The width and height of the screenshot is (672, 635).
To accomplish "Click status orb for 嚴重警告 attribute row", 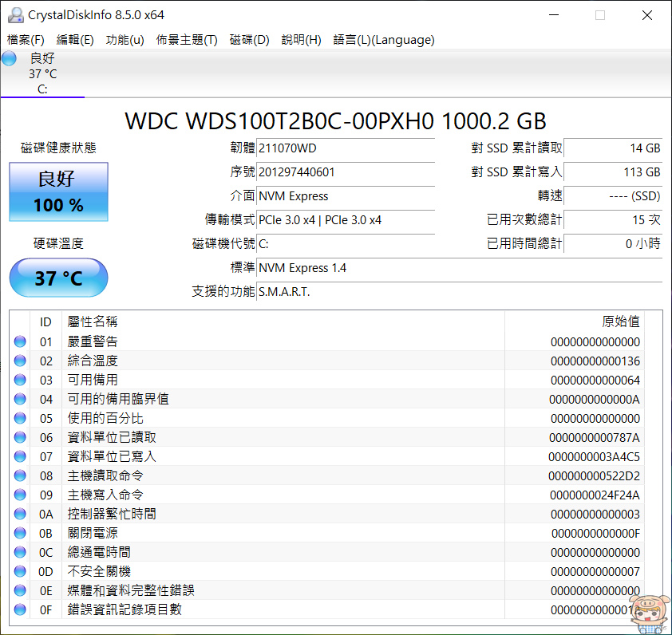I will (x=20, y=341).
